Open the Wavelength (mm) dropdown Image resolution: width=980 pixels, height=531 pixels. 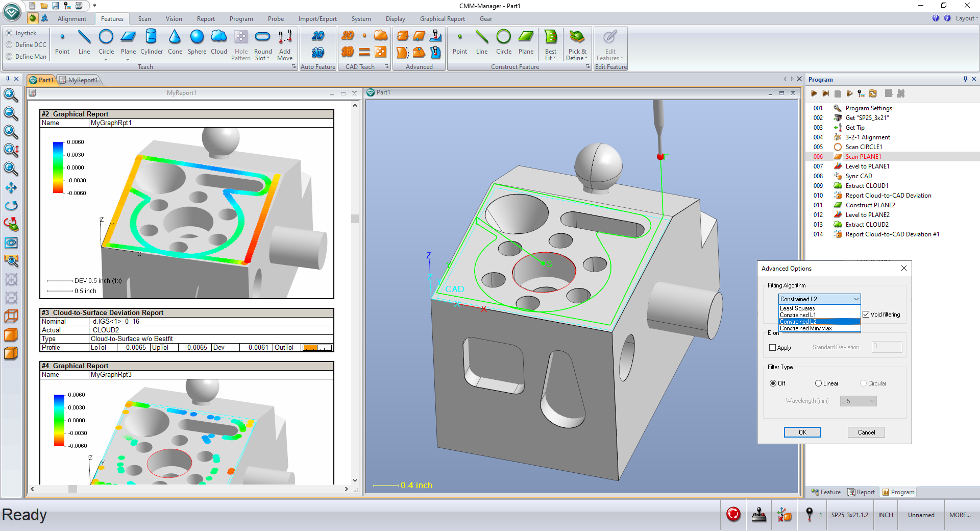tap(859, 401)
